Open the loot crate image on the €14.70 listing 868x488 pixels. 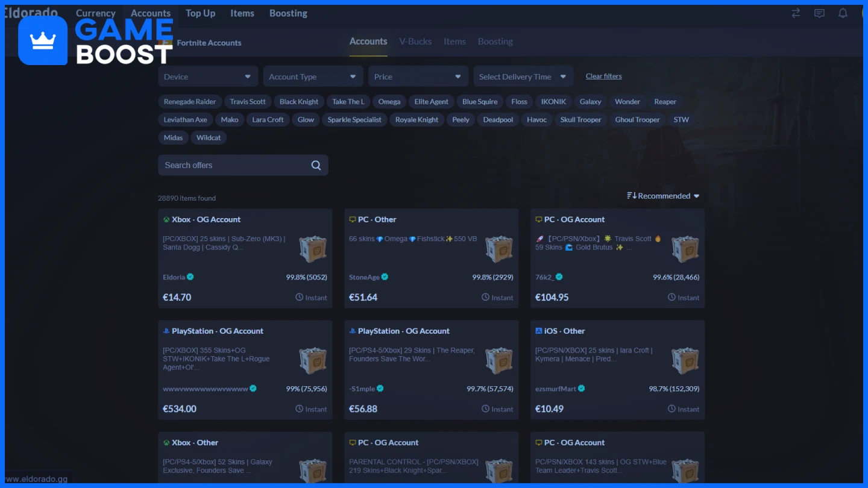(x=313, y=248)
